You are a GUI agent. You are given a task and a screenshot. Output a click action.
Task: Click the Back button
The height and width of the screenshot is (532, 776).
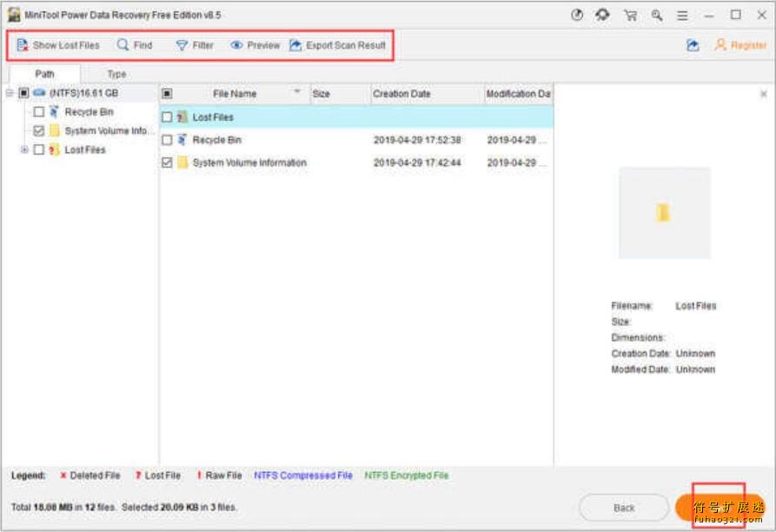tap(624, 508)
